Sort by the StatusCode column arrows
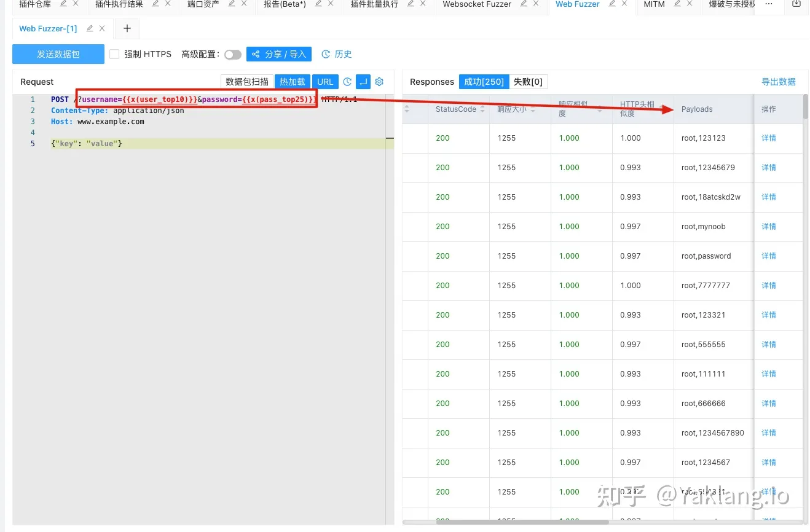The height and width of the screenshot is (532, 810). (x=482, y=109)
